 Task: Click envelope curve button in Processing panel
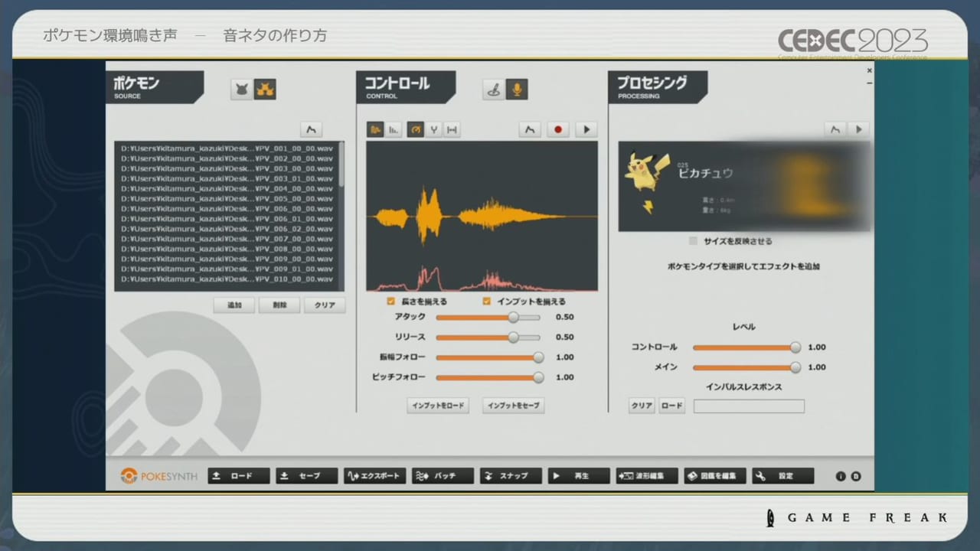[835, 129]
